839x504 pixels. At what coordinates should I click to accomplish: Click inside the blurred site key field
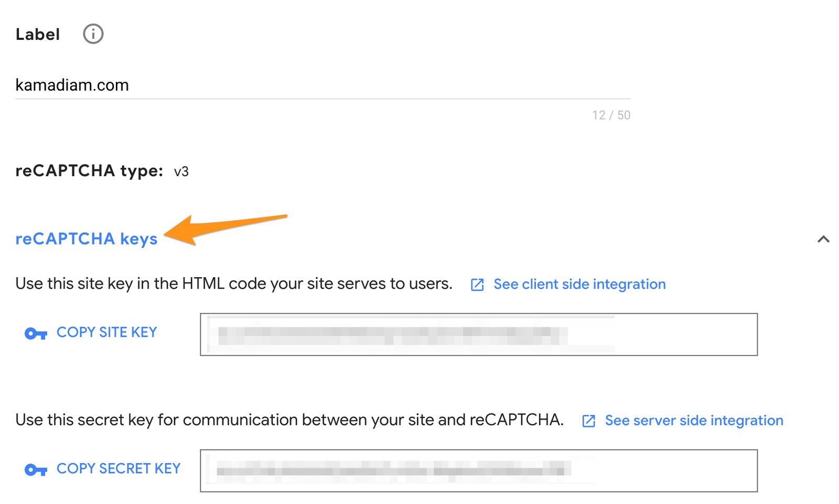[478, 334]
